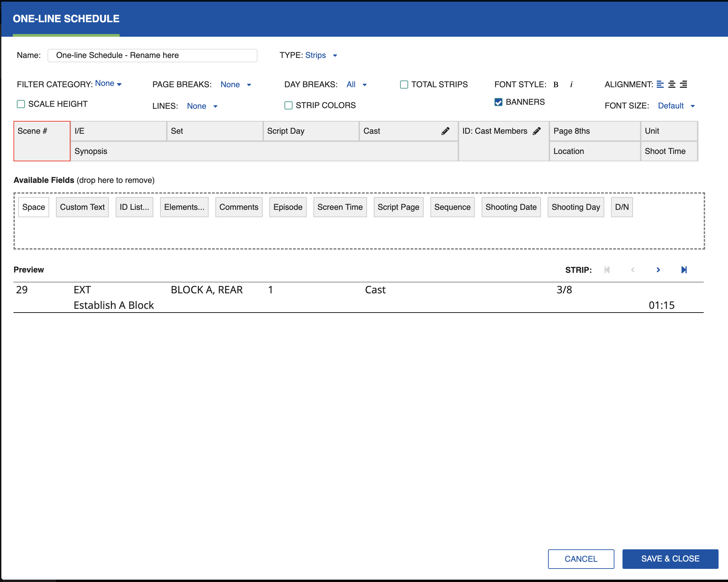Select the center alignment icon

tap(672, 84)
